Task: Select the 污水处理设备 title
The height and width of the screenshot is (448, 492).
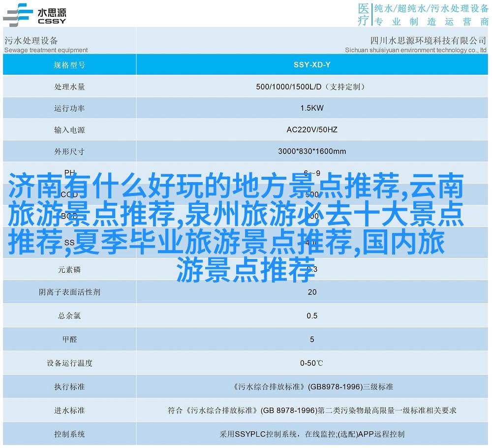Action: pyautogui.click(x=31, y=40)
